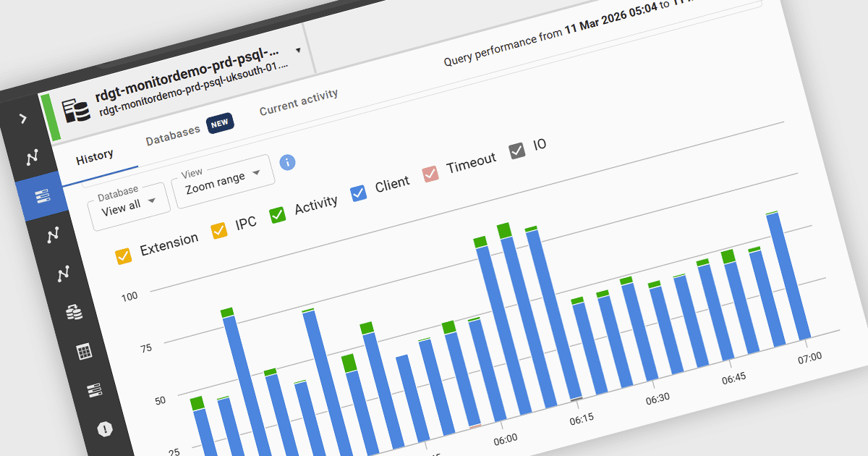868x456 pixels.
Task: Toggle the Activity checkbox
Action: (278, 214)
